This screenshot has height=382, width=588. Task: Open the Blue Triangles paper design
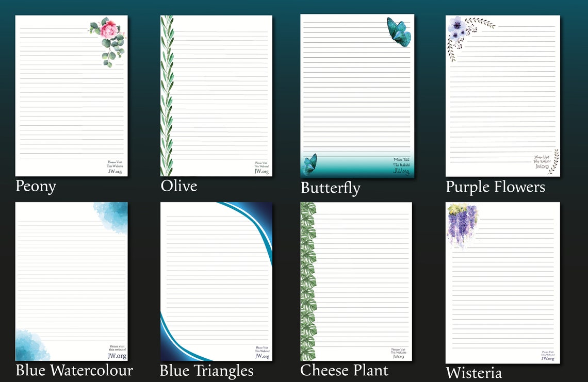click(x=216, y=281)
